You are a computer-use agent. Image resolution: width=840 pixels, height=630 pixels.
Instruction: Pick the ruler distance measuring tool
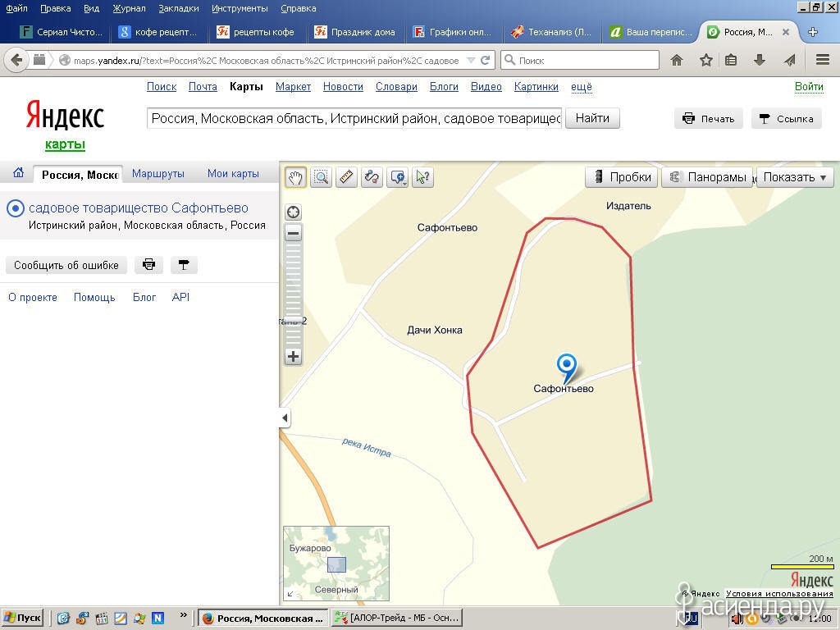(347, 177)
